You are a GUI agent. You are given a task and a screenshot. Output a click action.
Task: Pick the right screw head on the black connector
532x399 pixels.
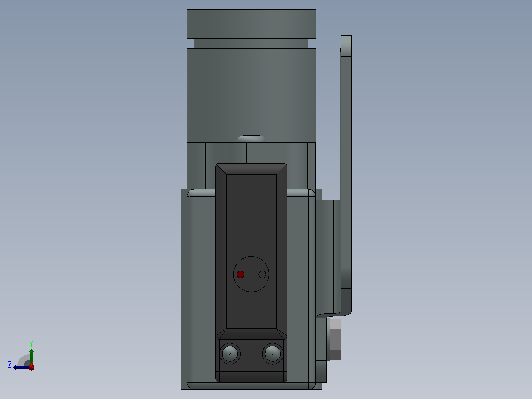[272, 354]
